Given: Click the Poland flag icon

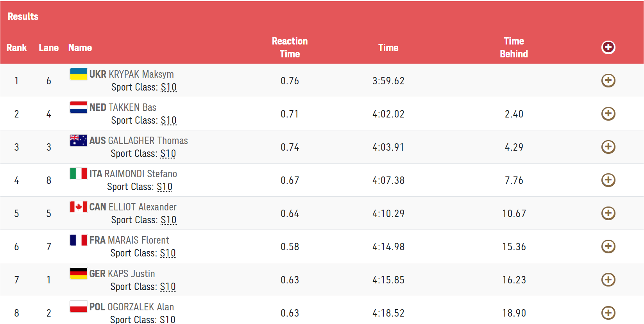Looking at the screenshot, I should pyautogui.click(x=79, y=306).
